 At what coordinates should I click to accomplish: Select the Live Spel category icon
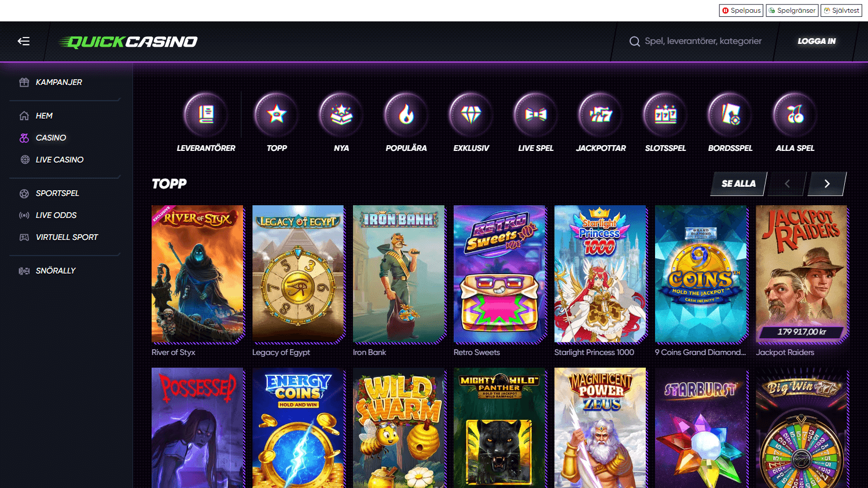536,114
